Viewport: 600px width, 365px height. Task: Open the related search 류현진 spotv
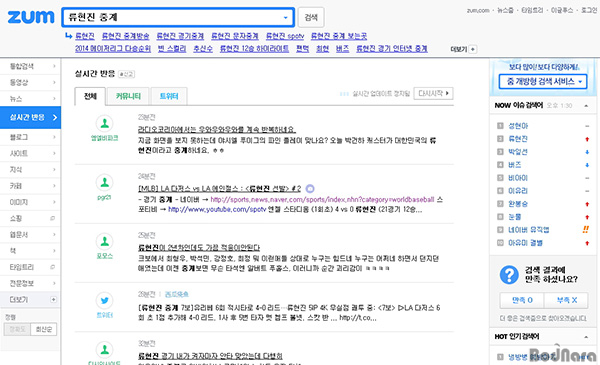coord(285,36)
